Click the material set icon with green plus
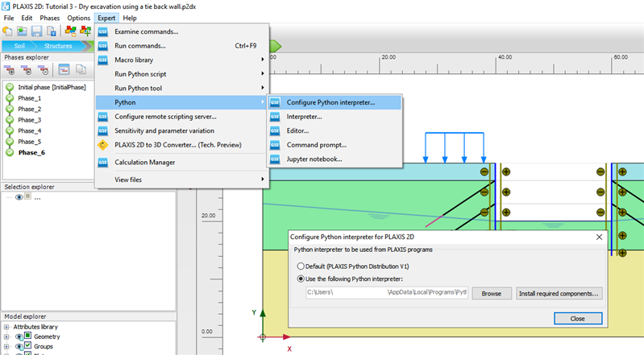Screen dimensions: 644x355 tap(85, 31)
